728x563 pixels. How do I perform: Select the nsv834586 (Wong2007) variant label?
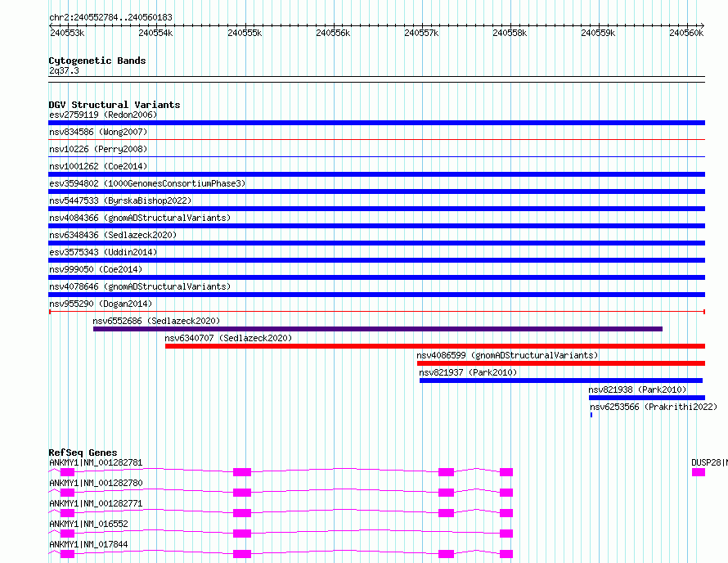pyautogui.click(x=98, y=132)
